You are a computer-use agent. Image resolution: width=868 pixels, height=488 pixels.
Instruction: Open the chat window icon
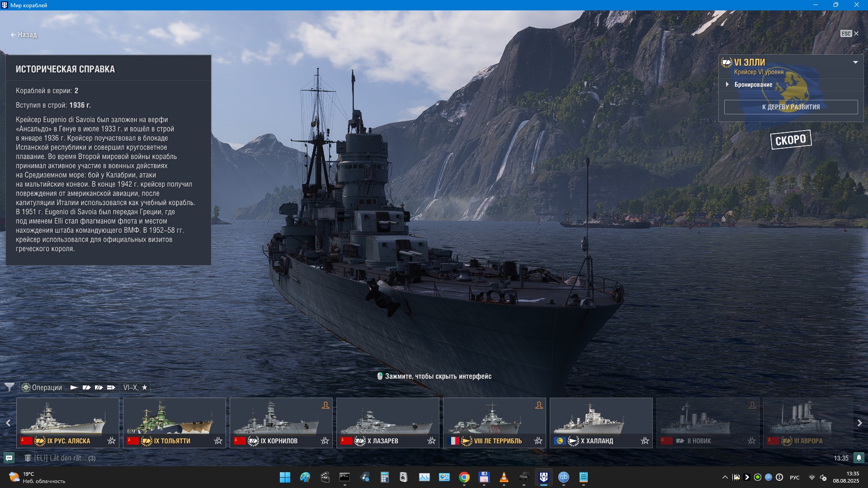coord(9,458)
